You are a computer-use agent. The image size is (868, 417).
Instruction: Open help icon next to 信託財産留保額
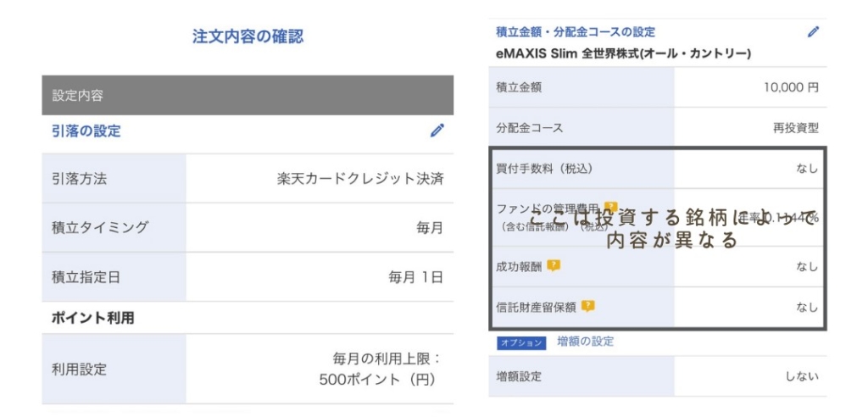point(588,306)
